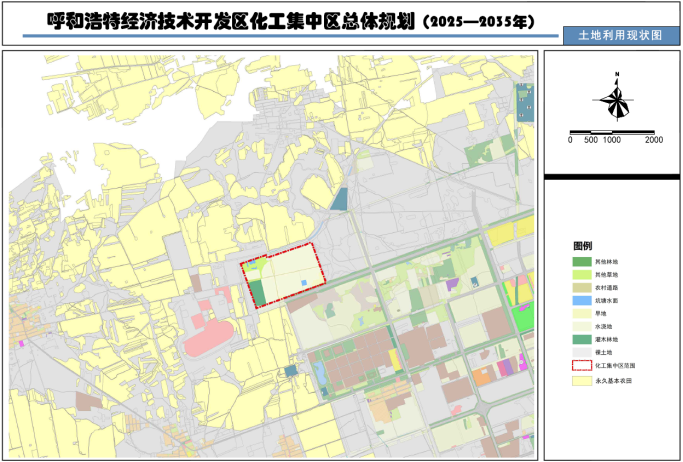Screen dimensions: 683x462
Task: Select the 其他林地 dark green legend swatch
Action: (580, 262)
